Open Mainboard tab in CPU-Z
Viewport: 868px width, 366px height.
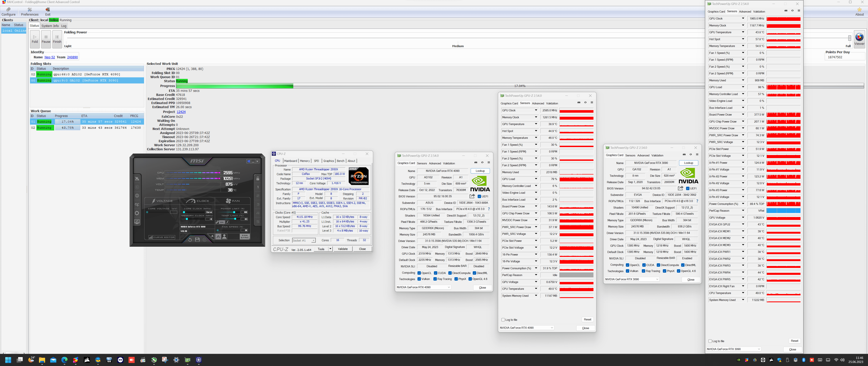(x=290, y=161)
